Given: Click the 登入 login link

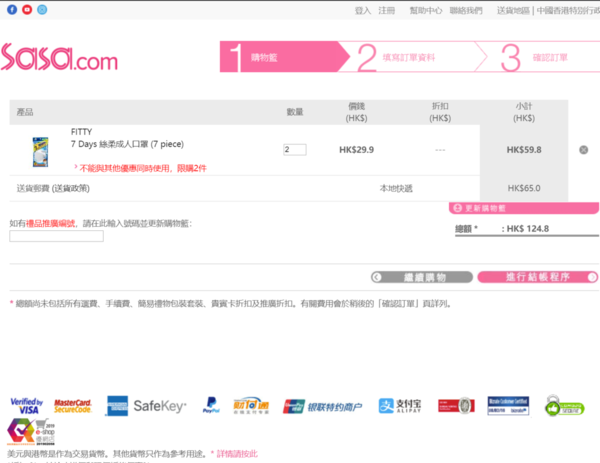Looking at the screenshot, I should 362,11.
